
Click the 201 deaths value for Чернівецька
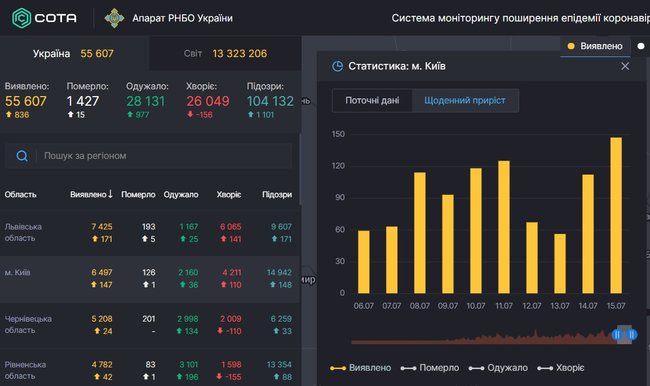149,319
